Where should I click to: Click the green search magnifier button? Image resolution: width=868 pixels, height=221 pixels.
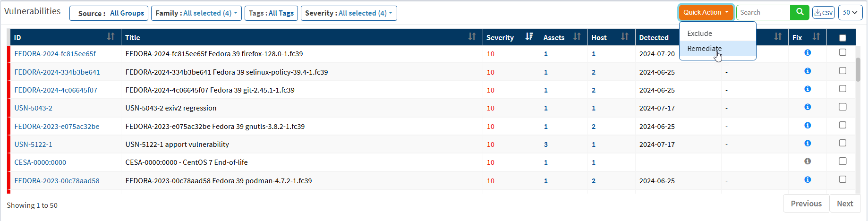click(800, 12)
